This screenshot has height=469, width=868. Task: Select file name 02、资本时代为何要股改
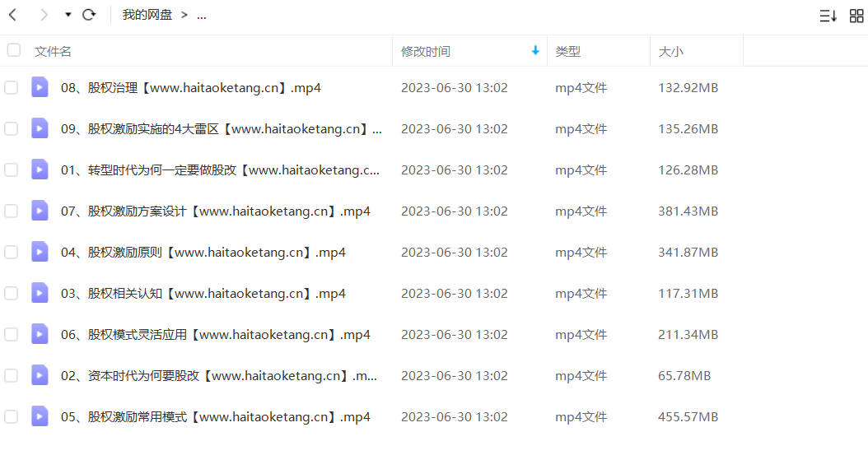[x=219, y=375]
